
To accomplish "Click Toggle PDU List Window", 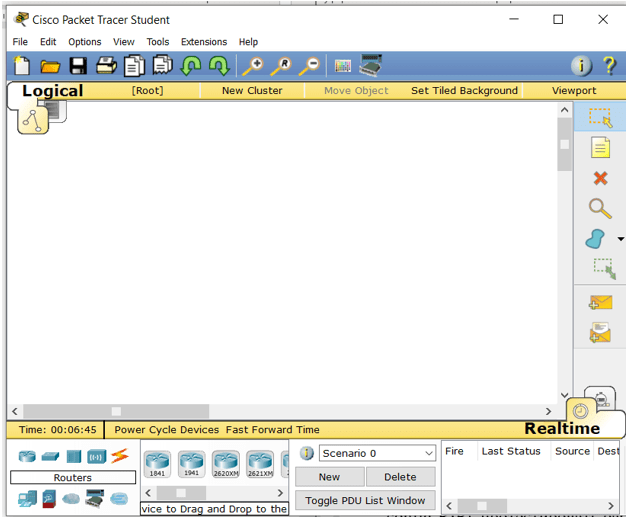I will click(x=365, y=501).
